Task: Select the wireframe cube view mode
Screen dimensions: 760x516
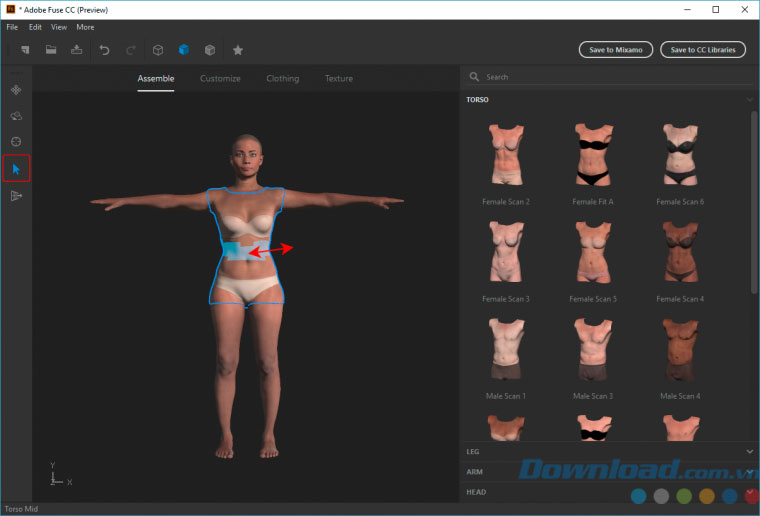Action: 158,49
